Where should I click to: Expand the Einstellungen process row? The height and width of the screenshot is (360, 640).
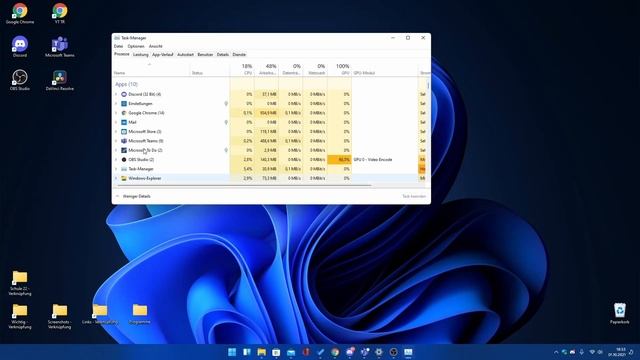pos(116,104)
